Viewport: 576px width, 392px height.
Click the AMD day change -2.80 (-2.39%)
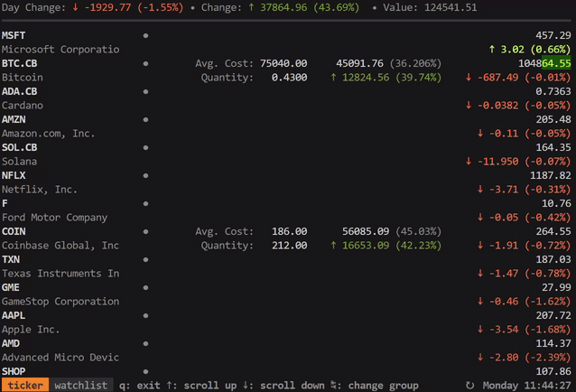pyautogui.click(x=525, y=358)
